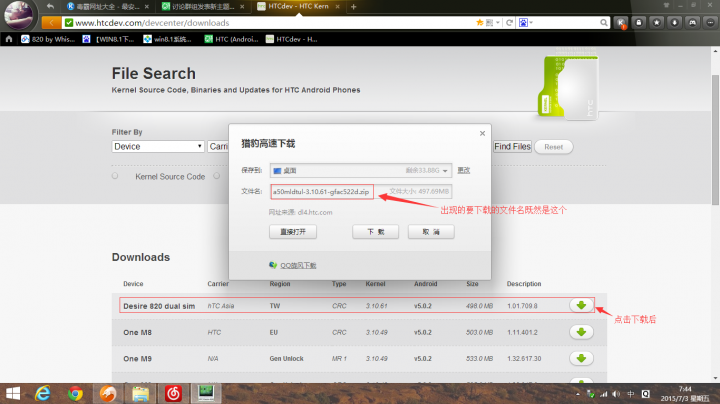The image size is (720, 404).
Task: Click the network signal tray icon
Action: (x=603, y=394)
